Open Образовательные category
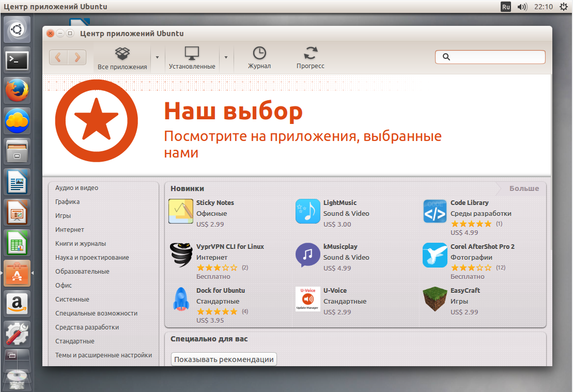The width and height of the screenshot is (573, 392). point(82,272)
